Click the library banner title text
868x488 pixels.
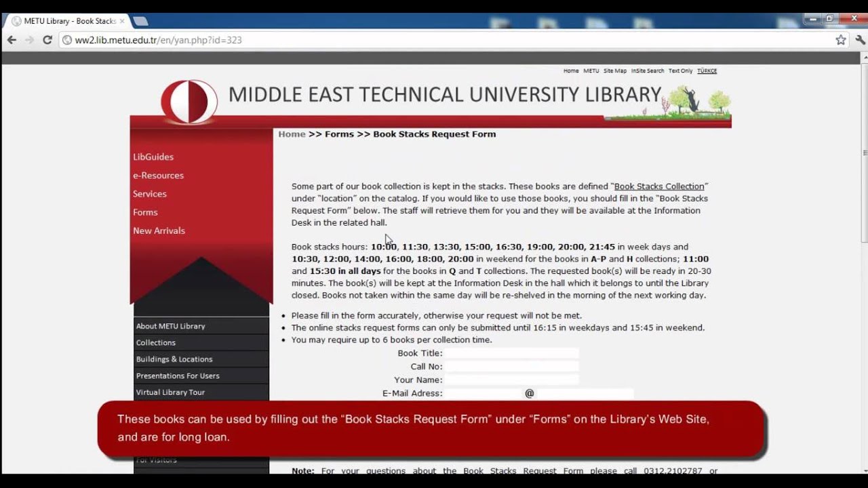coord(445,94)
